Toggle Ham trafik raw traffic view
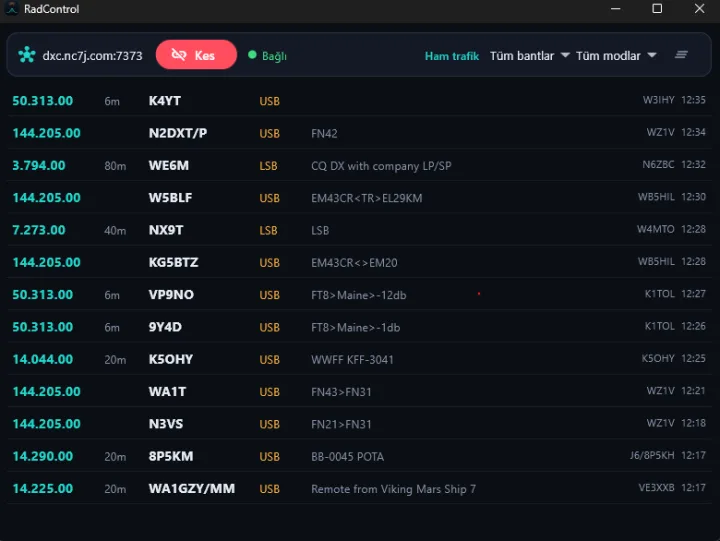 coord(451,56)
